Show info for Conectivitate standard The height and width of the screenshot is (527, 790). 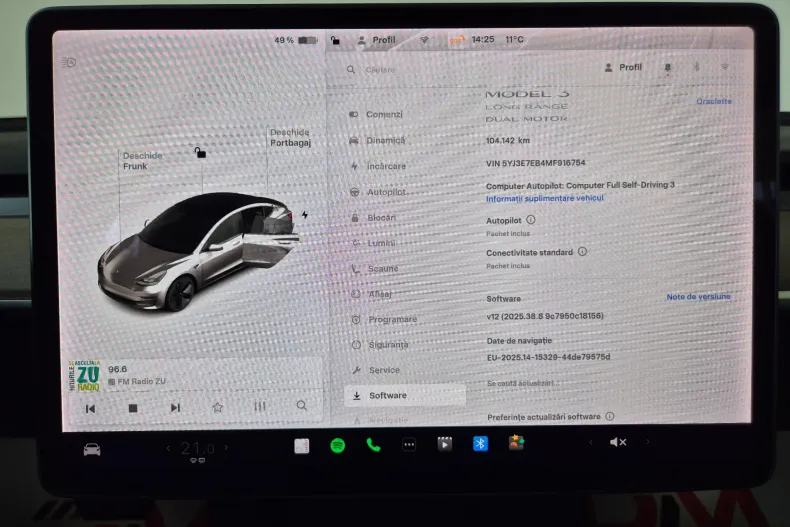[x=582, y=251]
